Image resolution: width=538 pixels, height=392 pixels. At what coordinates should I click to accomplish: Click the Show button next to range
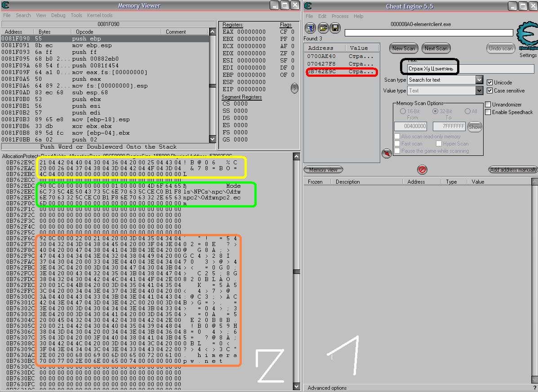point(475,127)
